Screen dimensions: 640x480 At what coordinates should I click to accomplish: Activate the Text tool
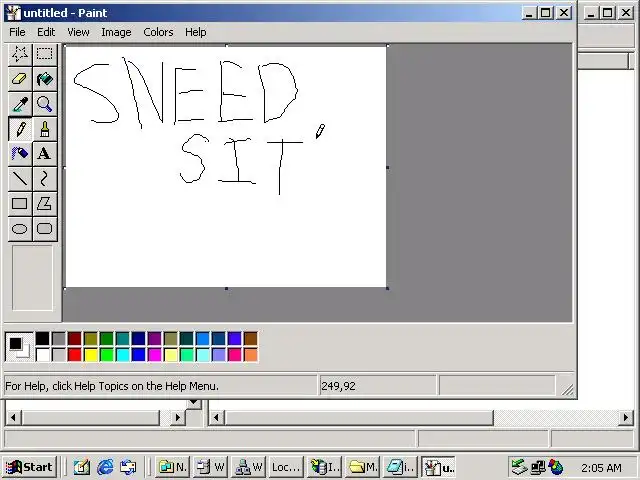pyautogui.click(x=44, y=154)
